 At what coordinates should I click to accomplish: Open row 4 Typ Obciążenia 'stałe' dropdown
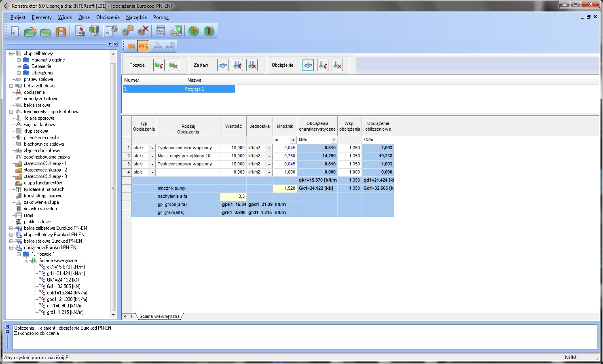click(152, 172)
